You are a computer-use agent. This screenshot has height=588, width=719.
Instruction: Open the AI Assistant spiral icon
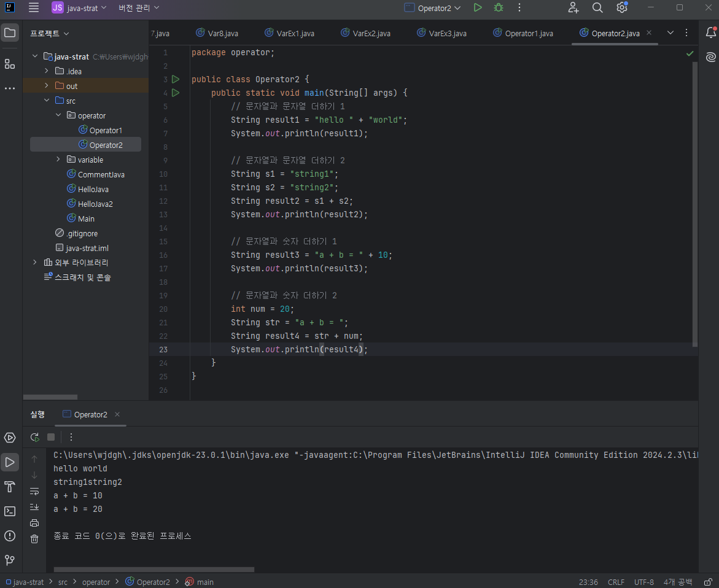710,57
